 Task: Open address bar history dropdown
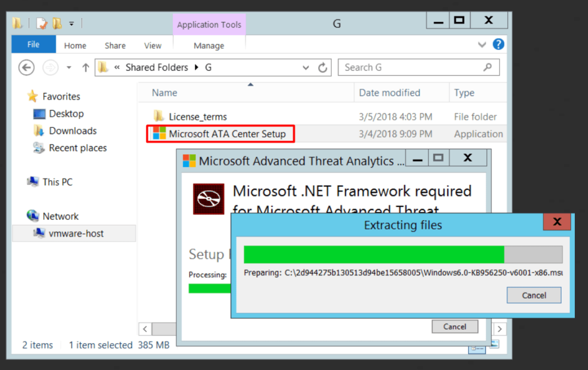coord(305,68)
